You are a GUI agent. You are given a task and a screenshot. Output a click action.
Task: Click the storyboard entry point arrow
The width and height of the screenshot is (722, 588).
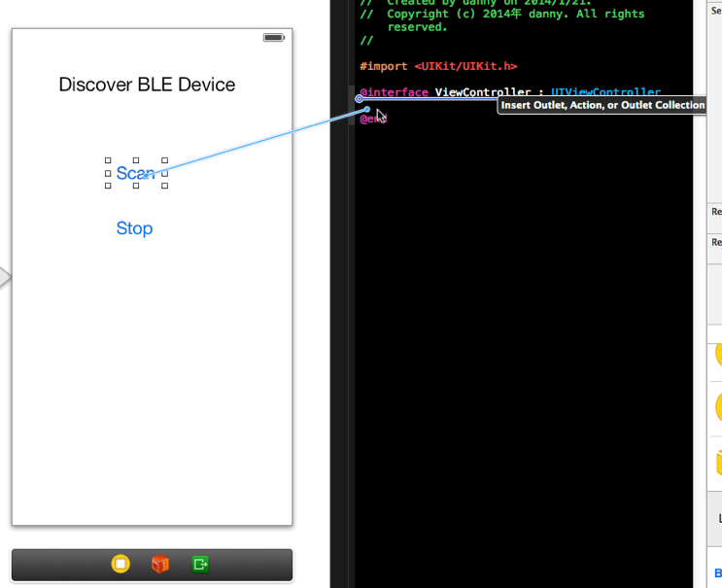(5, 278)
